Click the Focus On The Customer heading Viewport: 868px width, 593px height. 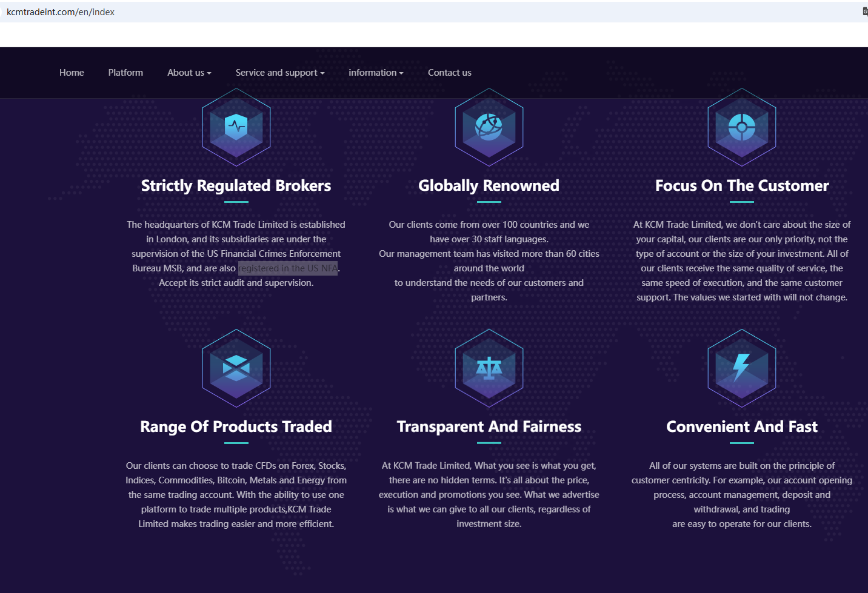click(742, 185)
